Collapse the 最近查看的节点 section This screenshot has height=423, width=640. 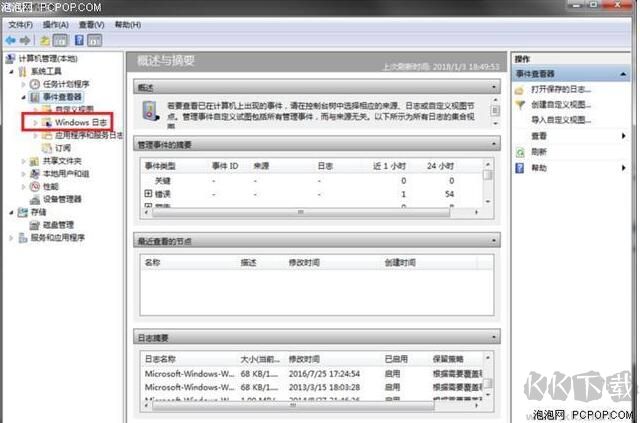[x=494, y=240]
